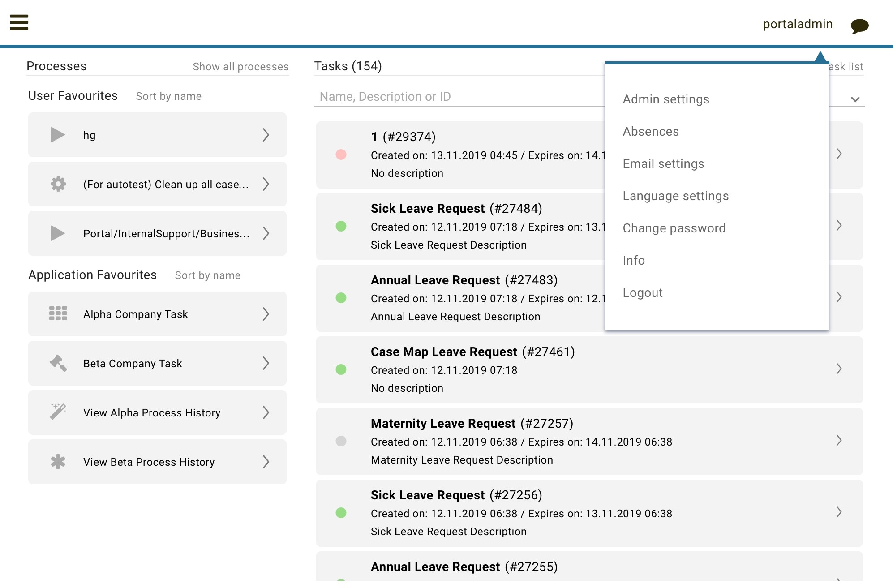
Task: Click the gear icon for autotest cleanup
Action: coord(58,184)
